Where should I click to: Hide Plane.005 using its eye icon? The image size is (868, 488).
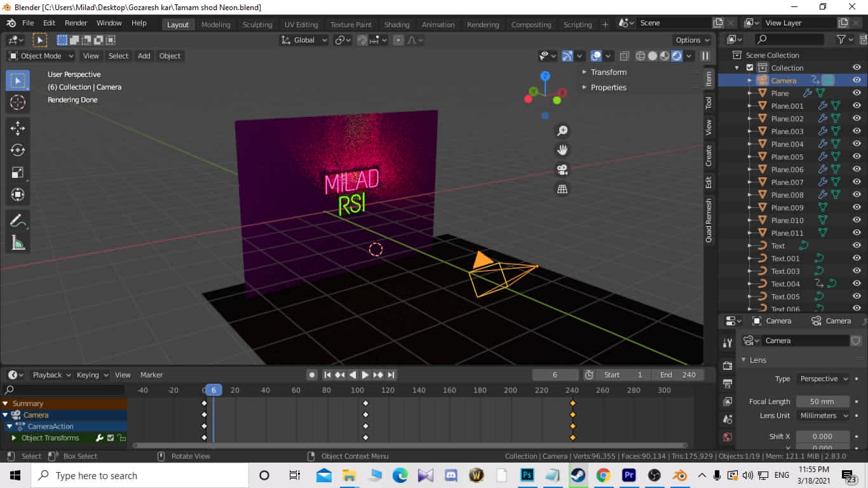click(x=857, y=157)
